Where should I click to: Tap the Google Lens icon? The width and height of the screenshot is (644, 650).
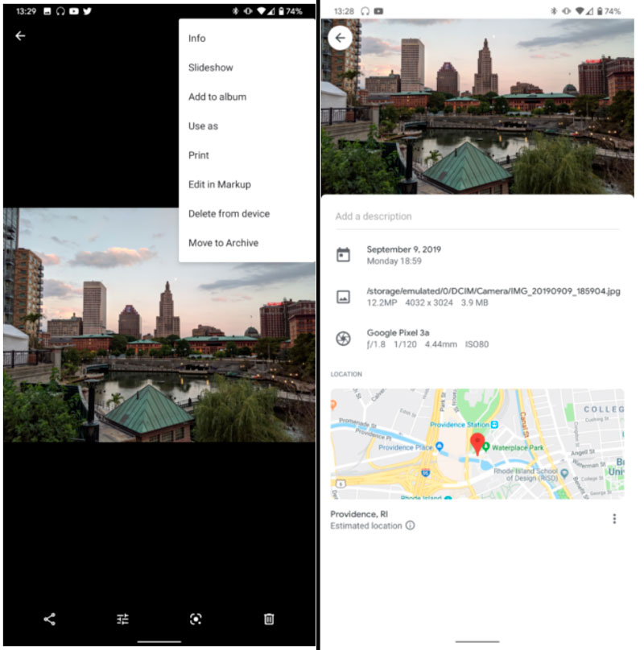[196, 619]
